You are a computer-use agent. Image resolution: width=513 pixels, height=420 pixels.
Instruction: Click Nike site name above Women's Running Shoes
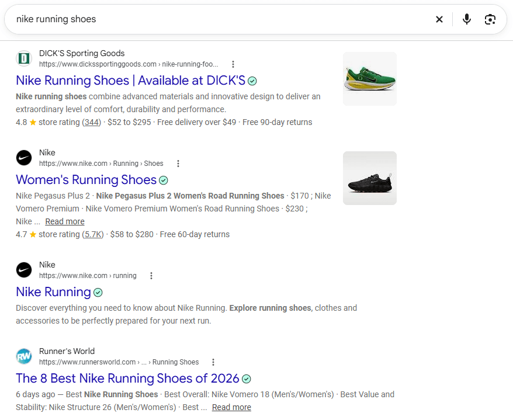[47, 153]
